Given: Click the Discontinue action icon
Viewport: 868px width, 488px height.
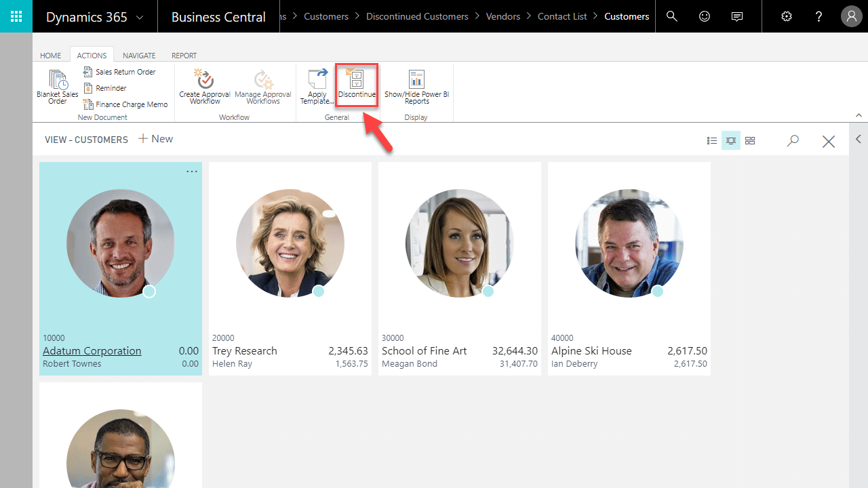Looking at the screenshot, I should tap(357, 79).
